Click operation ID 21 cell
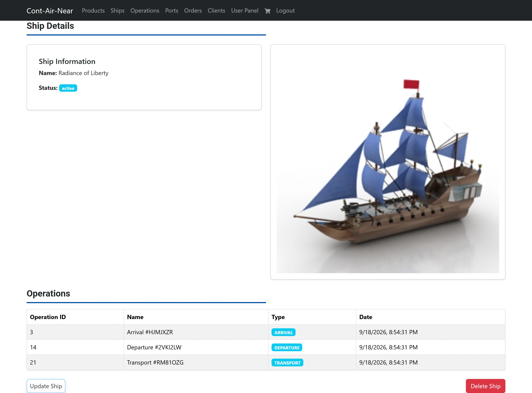The image size is (532, 393). [75, 362]
